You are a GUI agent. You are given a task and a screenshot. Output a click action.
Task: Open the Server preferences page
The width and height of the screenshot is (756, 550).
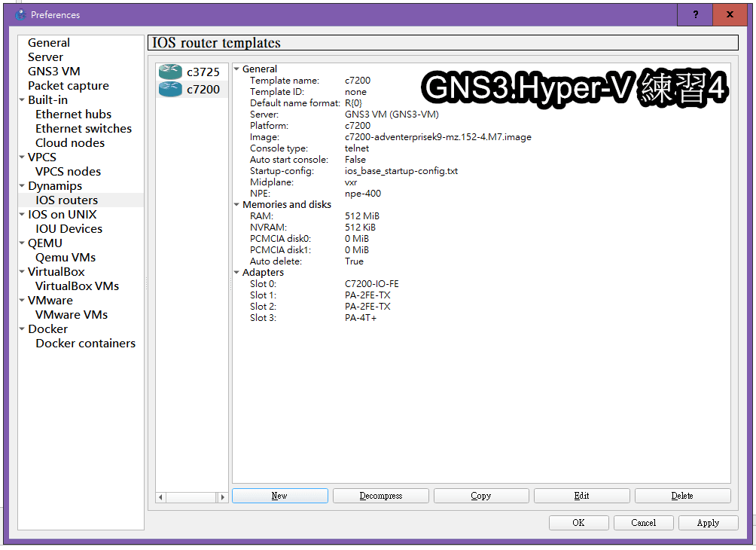click(x=45, y=57)
